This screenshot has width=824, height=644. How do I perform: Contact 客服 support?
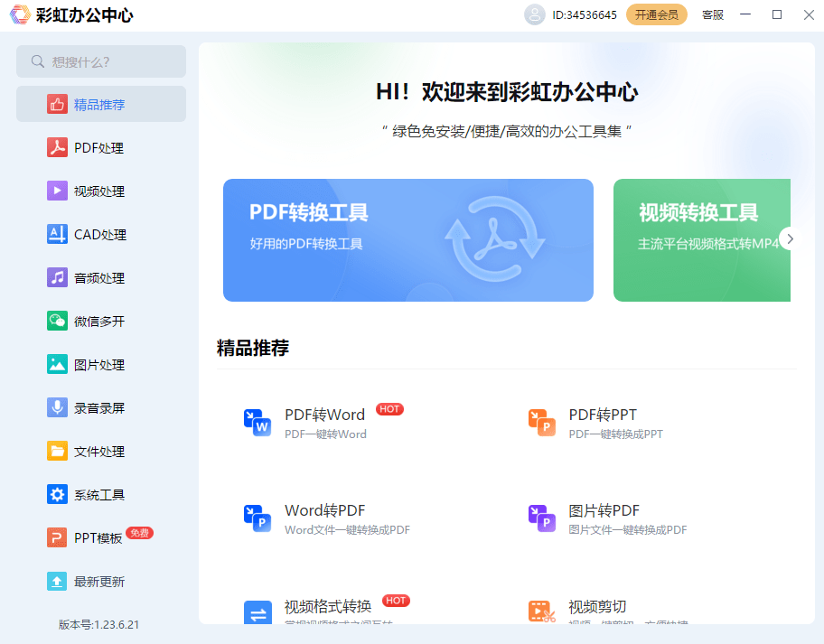click(712, 14)
